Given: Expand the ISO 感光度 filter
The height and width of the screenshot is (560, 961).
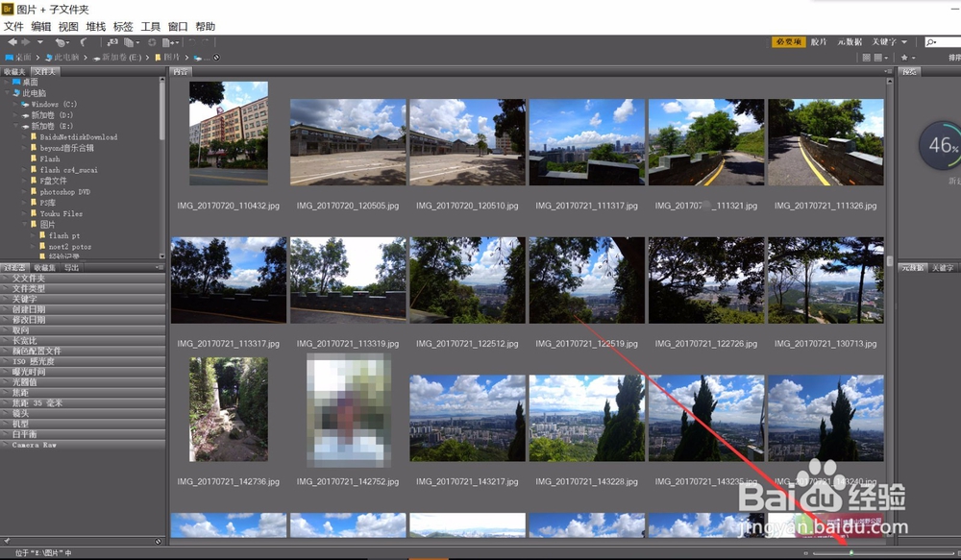Looking at the screenshot, I should (83, 361).
